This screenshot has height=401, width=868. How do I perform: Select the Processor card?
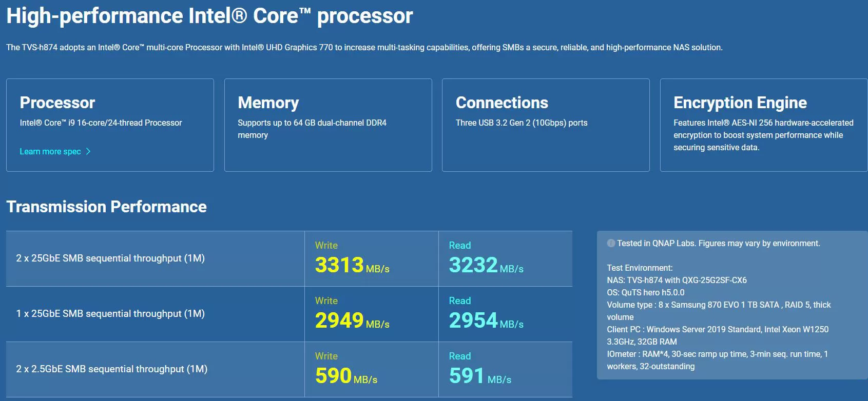point(110,125)
